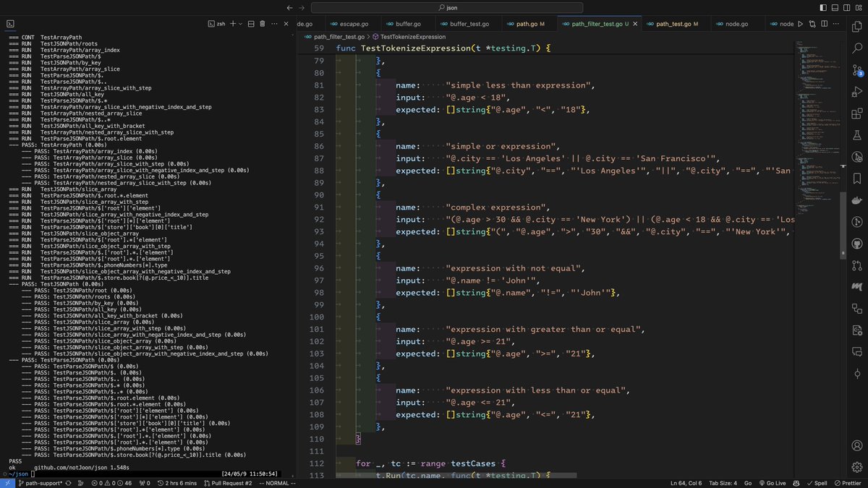
Task: Close the terminal panel with X
Action: (288, 24)
